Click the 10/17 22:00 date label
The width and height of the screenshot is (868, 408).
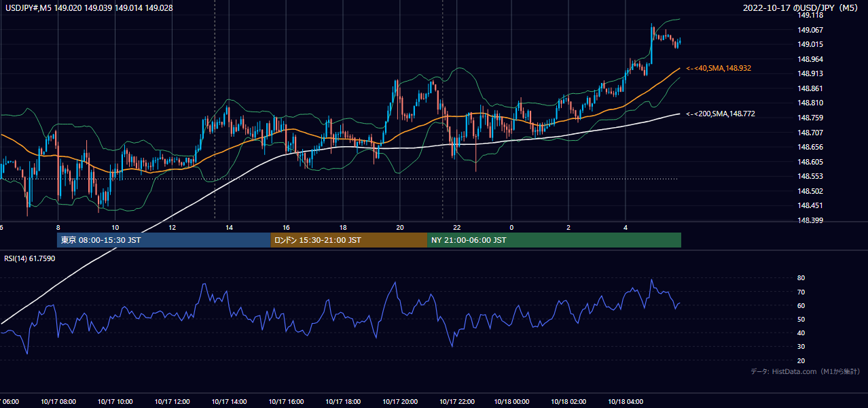point(456,402)
